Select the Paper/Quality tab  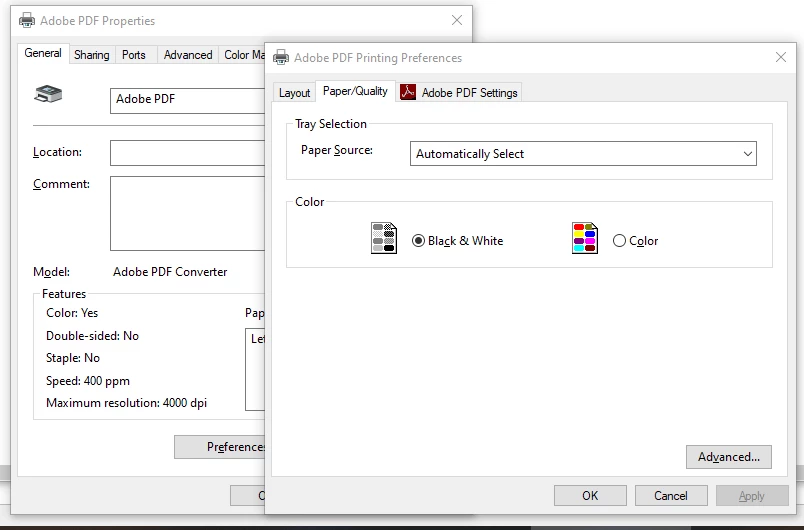[355, 91]
